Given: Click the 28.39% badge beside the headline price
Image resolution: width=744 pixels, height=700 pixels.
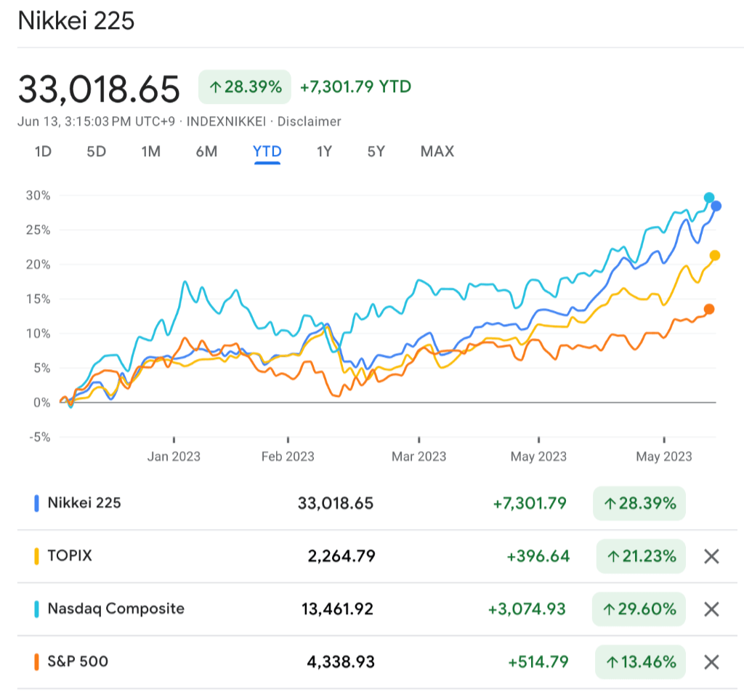Looking at the screenshot, I should pyautogui.click(x=245, y=87).
